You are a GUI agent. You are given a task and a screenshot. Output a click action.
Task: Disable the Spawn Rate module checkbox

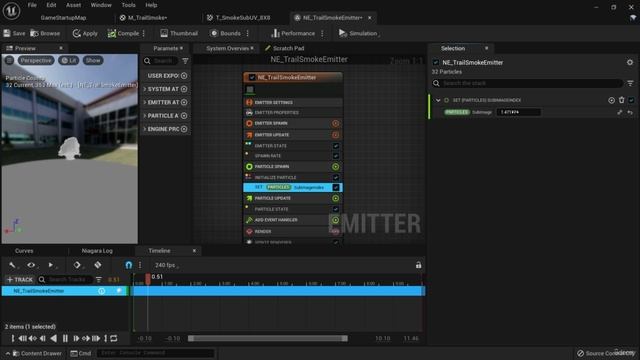click(336, 156)
